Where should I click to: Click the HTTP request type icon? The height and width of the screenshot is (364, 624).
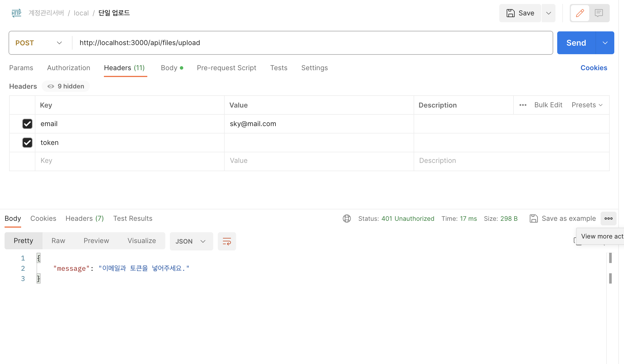coord(17,13)
